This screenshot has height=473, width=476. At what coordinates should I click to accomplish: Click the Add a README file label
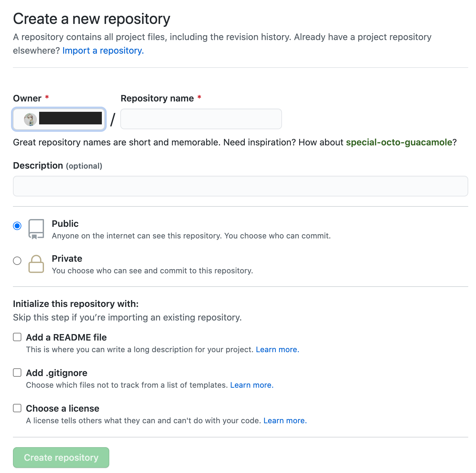click(x=66, y=337)
